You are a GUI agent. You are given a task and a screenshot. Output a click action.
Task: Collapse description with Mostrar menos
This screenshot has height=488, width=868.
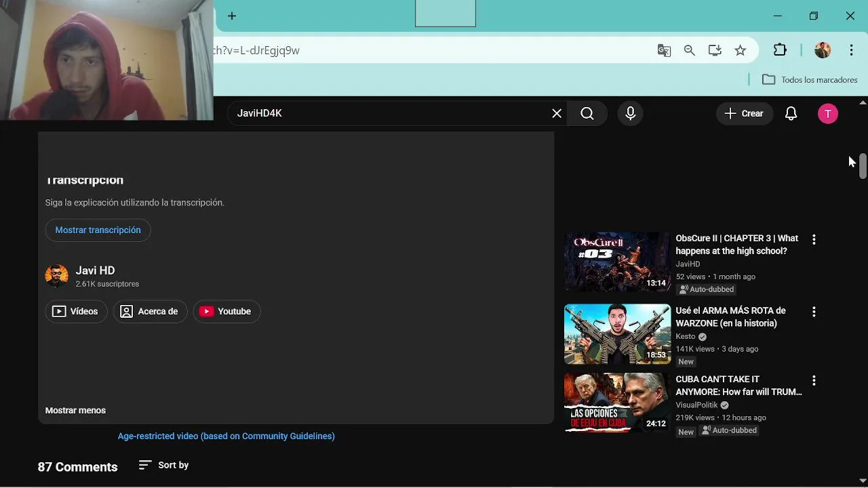coord(75,410)
